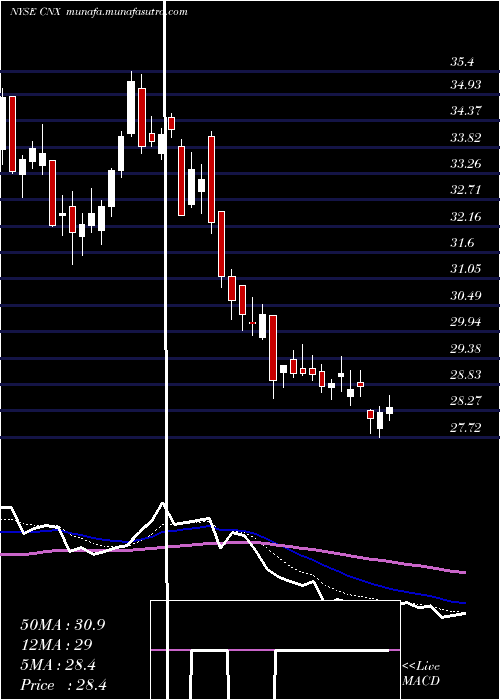Click the 35.4 price level label

(462, 62)
